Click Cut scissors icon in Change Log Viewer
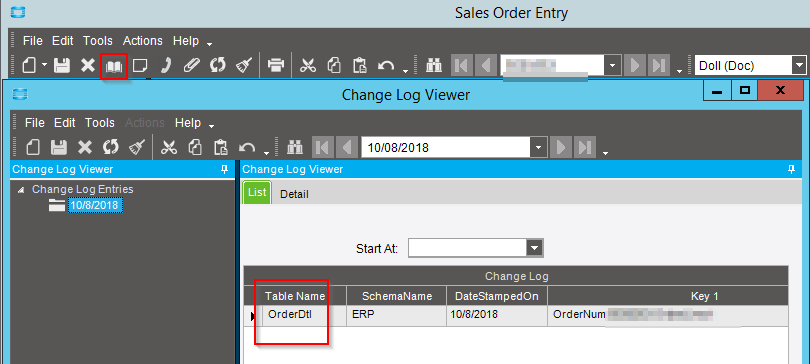 [169, 148]
